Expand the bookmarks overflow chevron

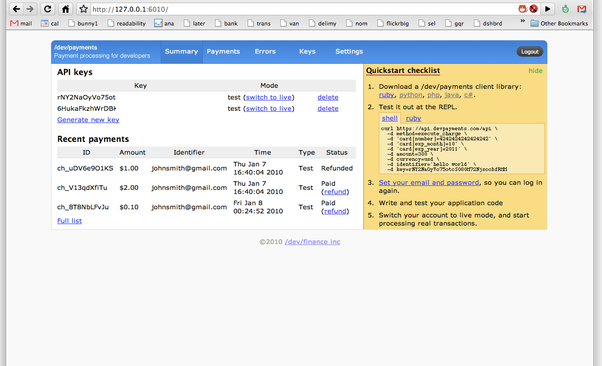point(523,22)
